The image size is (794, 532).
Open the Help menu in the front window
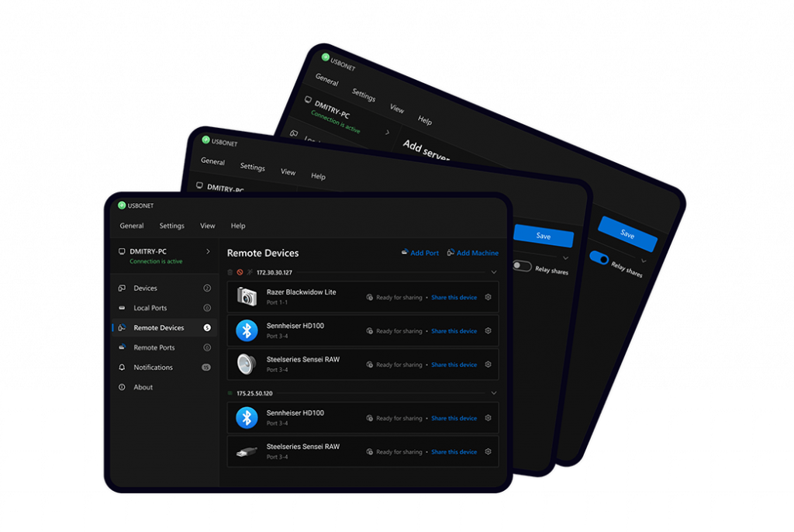pyautogui.click(x=238, y=226)
